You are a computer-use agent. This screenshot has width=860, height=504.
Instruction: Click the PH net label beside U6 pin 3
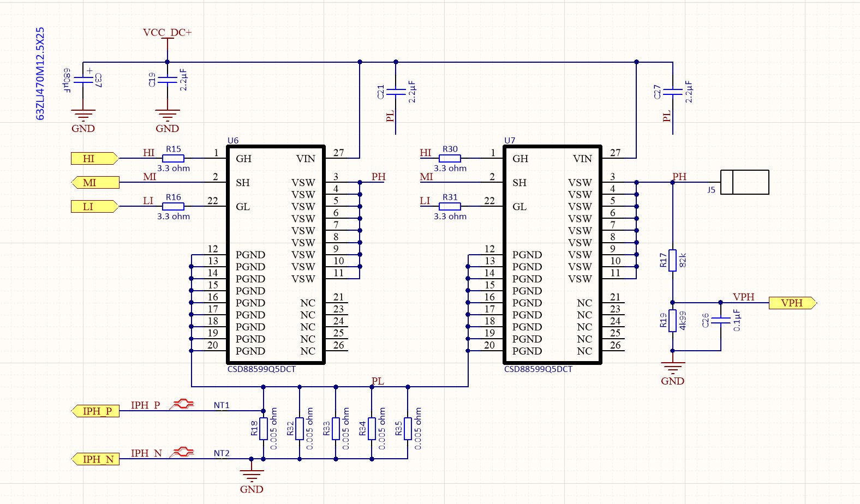pyautogui.click(x=379, y=177)
